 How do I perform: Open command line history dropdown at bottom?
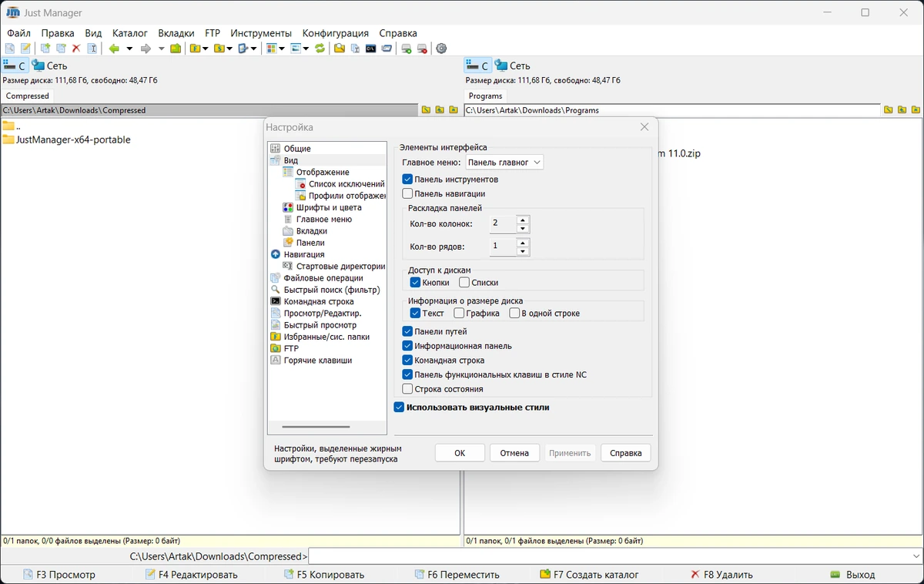coord(916,556)
